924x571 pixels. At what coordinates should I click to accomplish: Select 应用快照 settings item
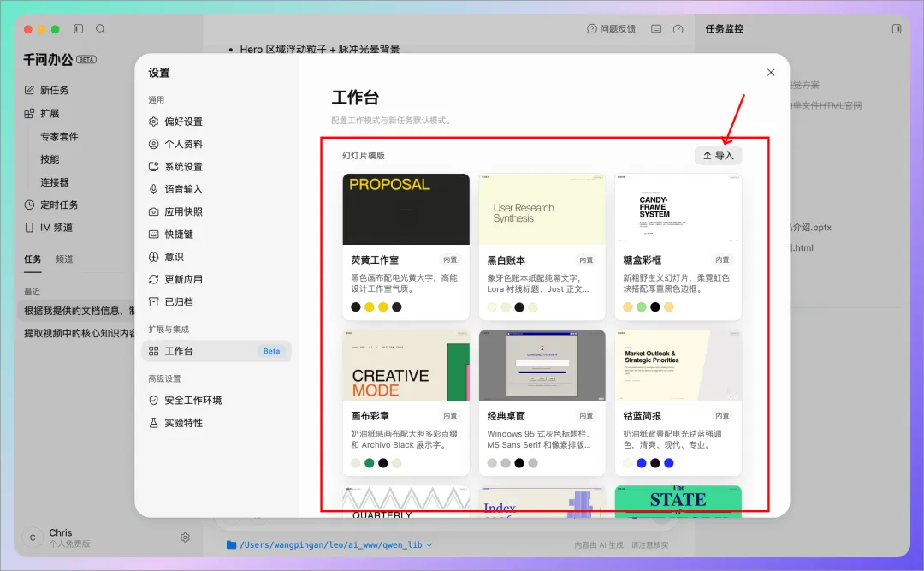[218, 211]
